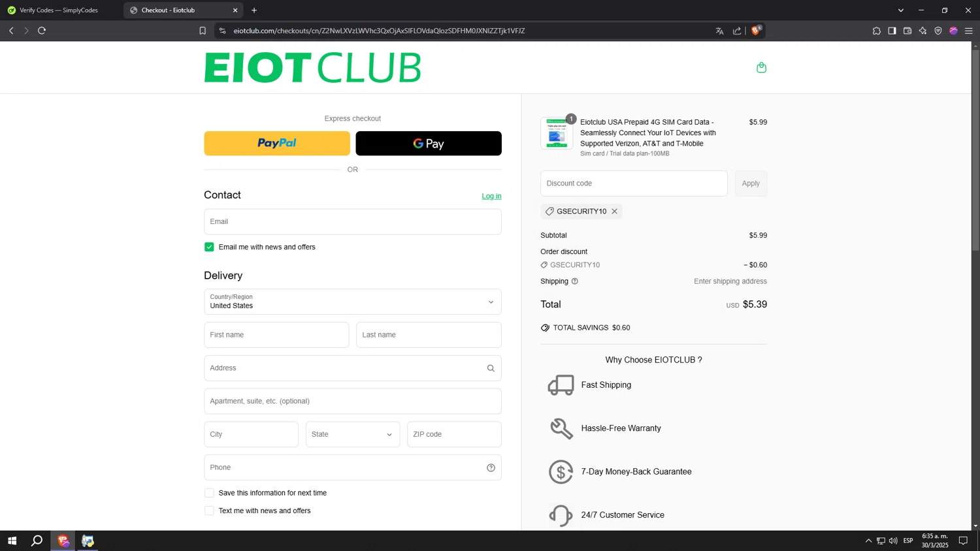This screenshot has width=980, height=551.
Task: Click the ESP language indicator
Action: tap(908, 541)
